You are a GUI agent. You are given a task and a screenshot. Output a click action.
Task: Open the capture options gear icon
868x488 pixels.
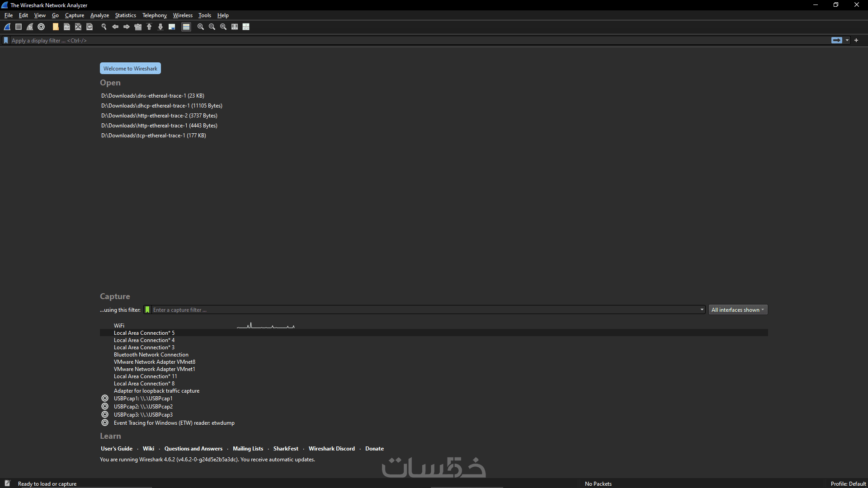coord(41,27)
